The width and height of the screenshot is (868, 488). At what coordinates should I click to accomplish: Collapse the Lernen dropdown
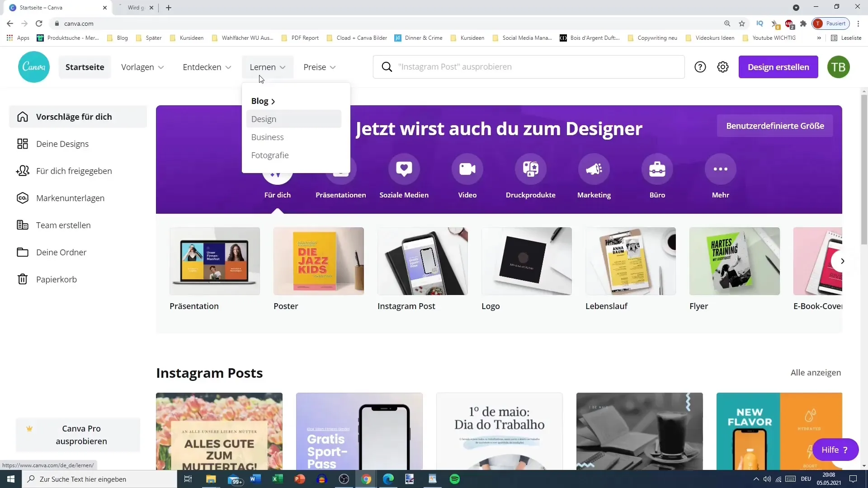268,67
